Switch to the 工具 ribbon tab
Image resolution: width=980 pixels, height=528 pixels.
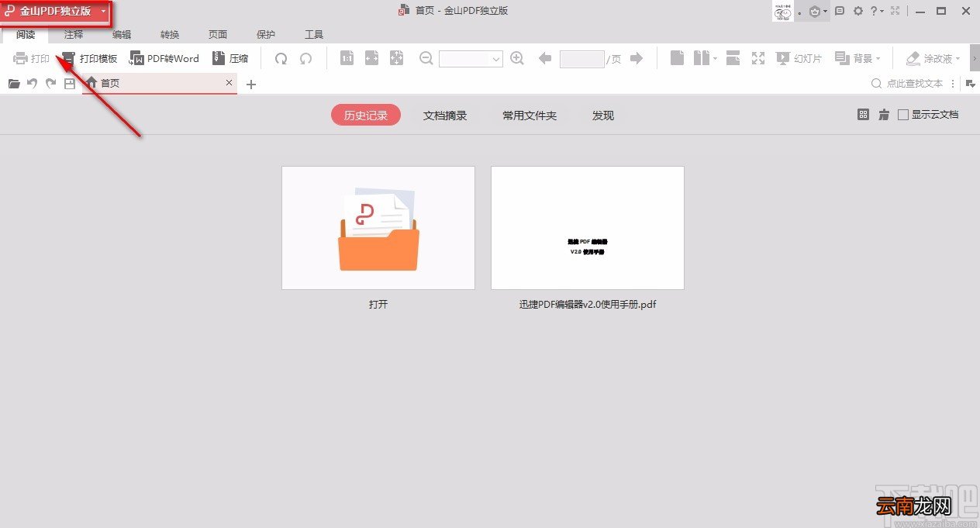(x=314, y=35)
